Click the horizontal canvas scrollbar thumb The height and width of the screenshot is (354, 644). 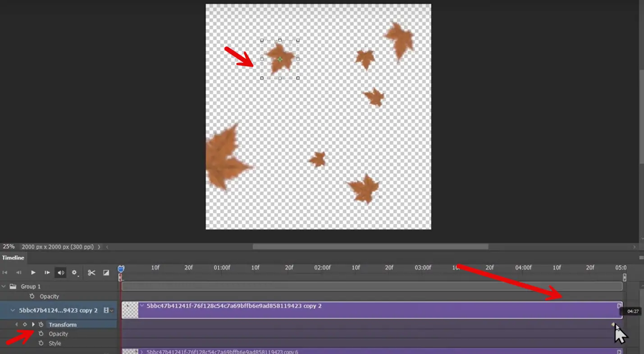coord(370,247)
